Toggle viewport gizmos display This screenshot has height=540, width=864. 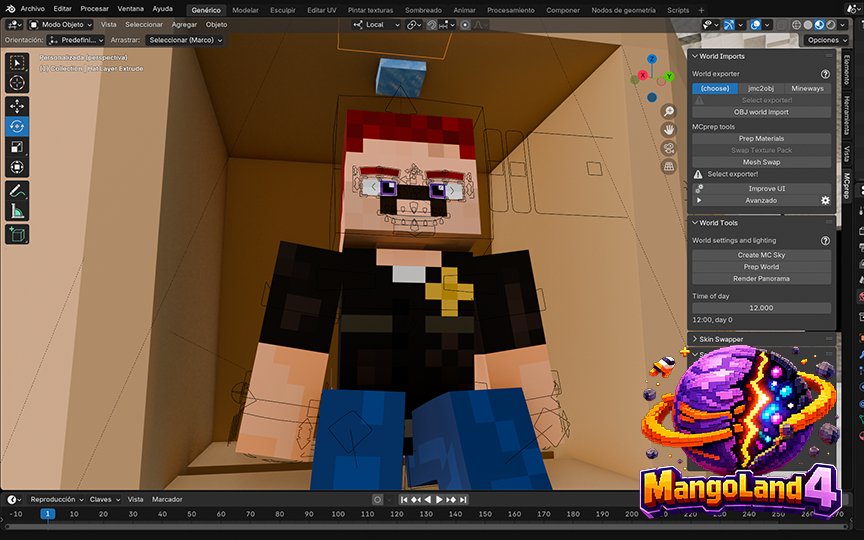tap(728, 25)
